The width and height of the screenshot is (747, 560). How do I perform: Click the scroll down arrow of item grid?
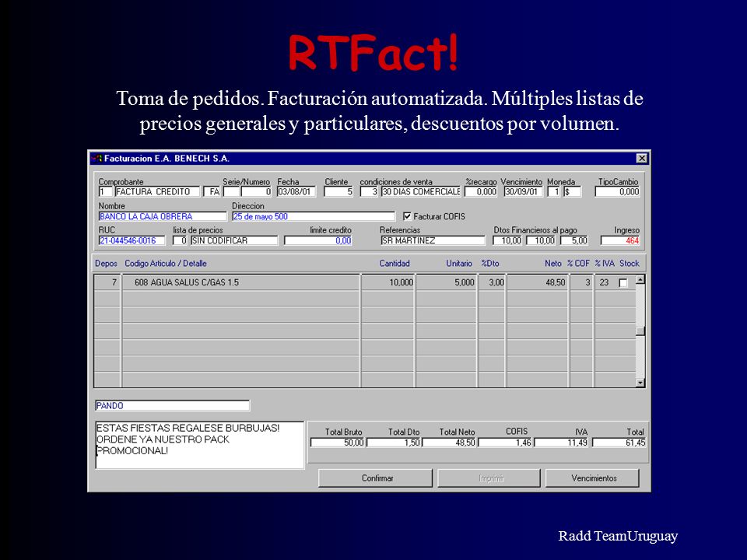pos(640,383)
